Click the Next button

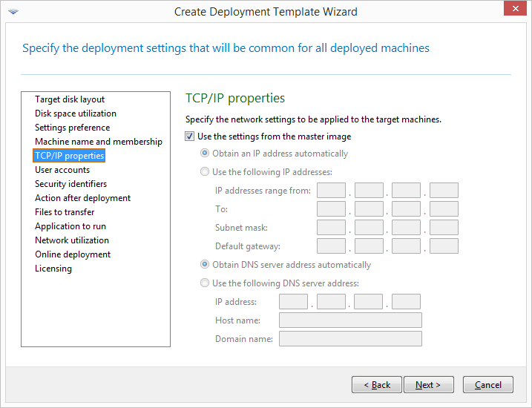tap(429, 385)
